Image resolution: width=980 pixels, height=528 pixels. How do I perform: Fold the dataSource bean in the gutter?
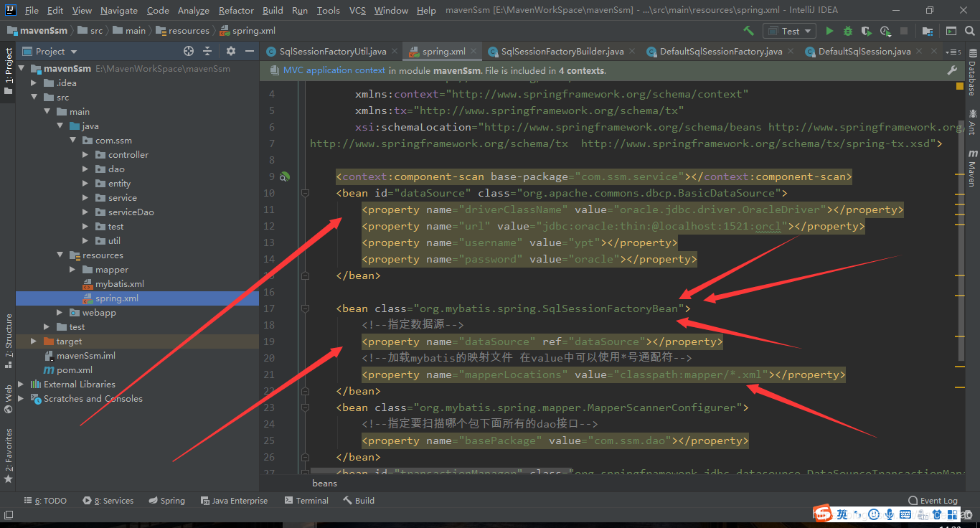[x=305, y=193]
